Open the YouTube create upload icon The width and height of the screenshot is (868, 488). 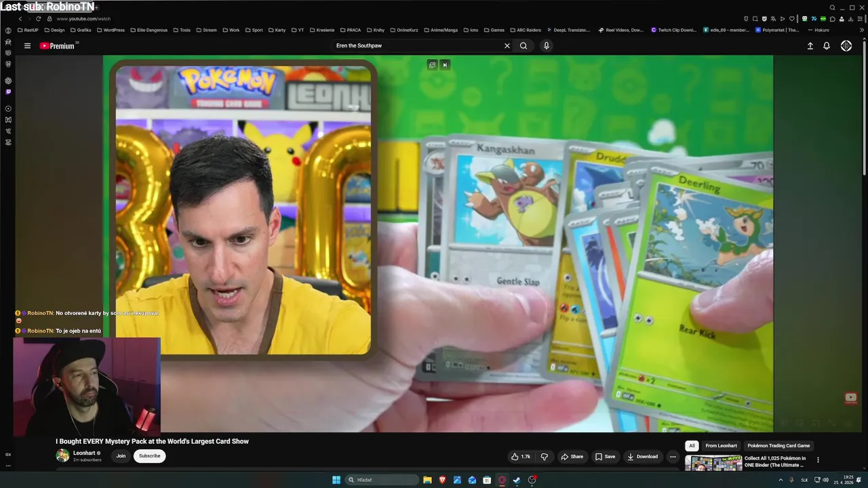(810, 46)
